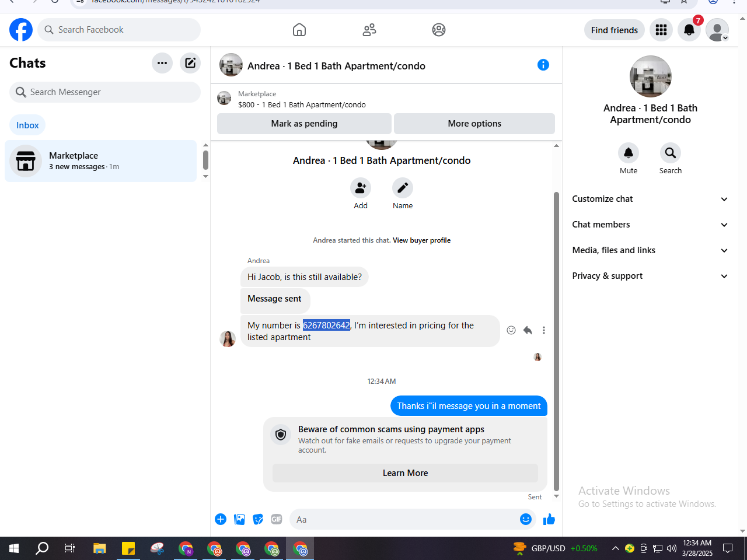The height and width of the screenshot is (560, 747).
Task: Search in conversation using magnifier icon
Action: pos(671,153)
